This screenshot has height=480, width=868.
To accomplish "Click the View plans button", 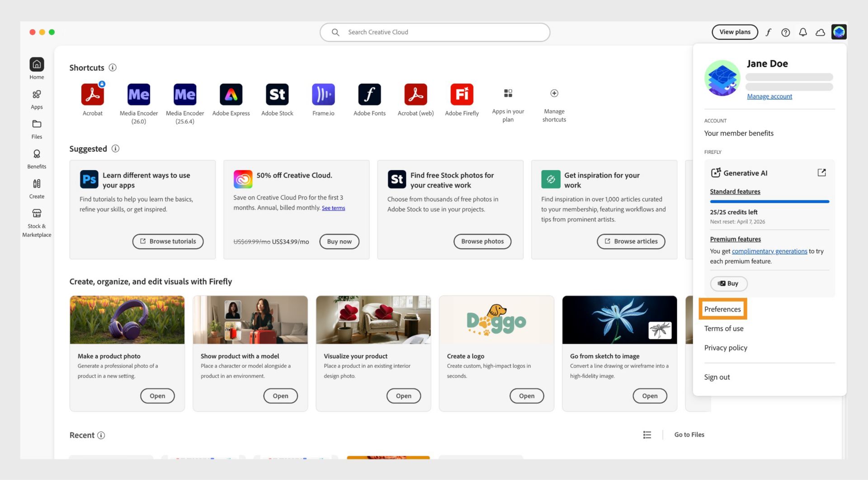I will coord(735,32).
